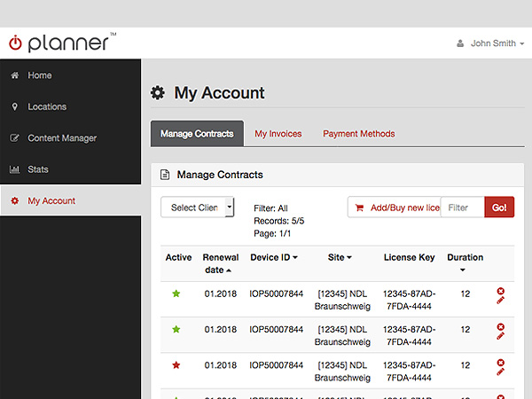Screen dimensions: 532x399
Task: Click the Manage Contracts panel title
Action: 220,175
